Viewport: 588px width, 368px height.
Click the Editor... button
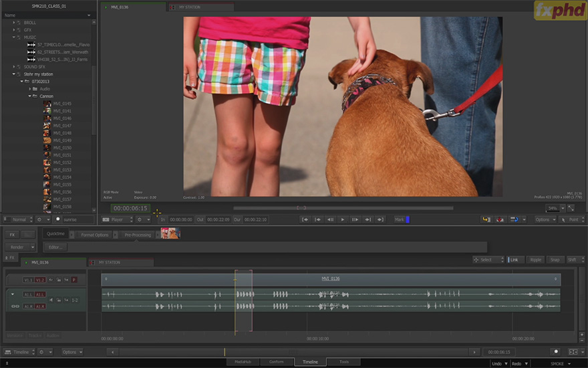(x=55, y=247)
